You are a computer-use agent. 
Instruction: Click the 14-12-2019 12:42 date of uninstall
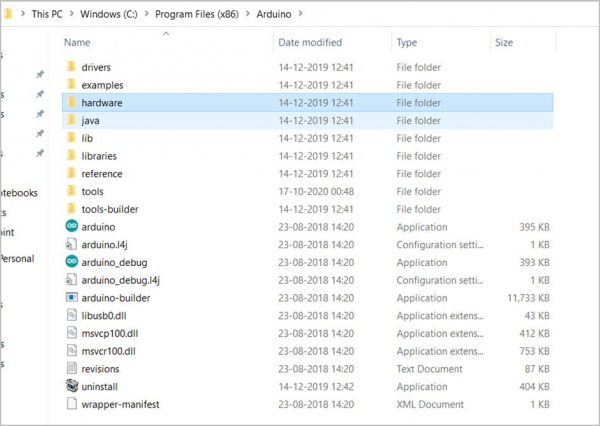pyautogui.click(x=316, y=387)
